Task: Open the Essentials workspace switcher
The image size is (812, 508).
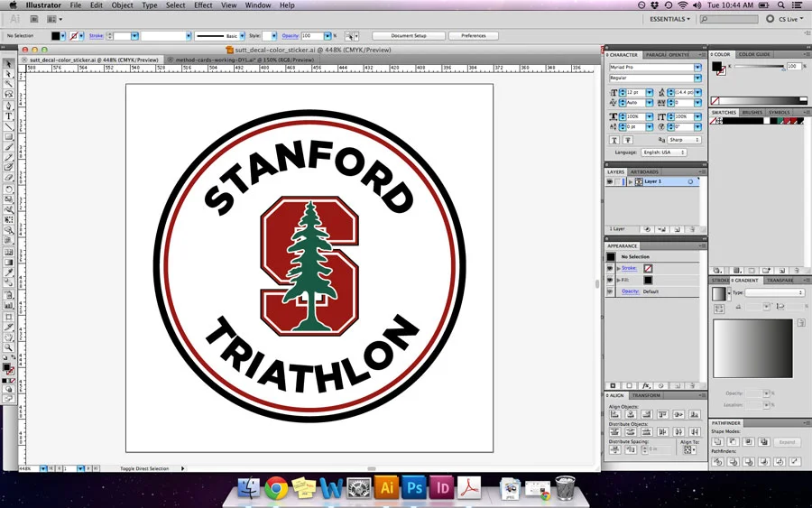Action: point(669,19)
